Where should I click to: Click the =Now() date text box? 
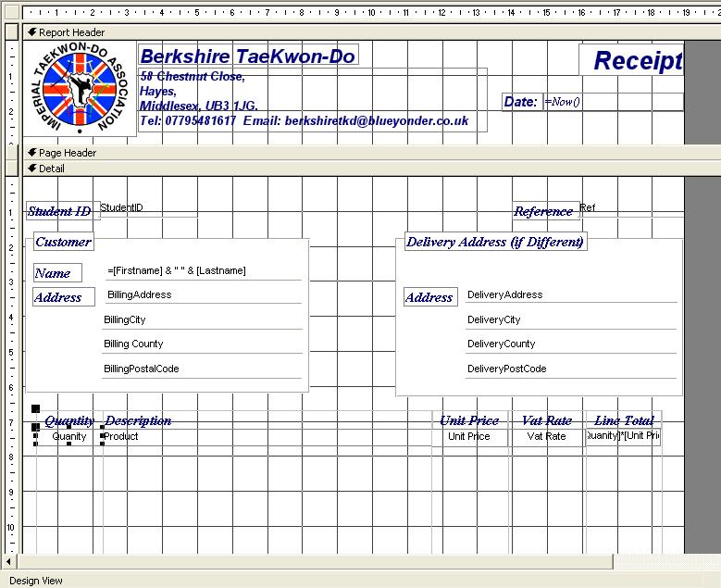point(614,102)
